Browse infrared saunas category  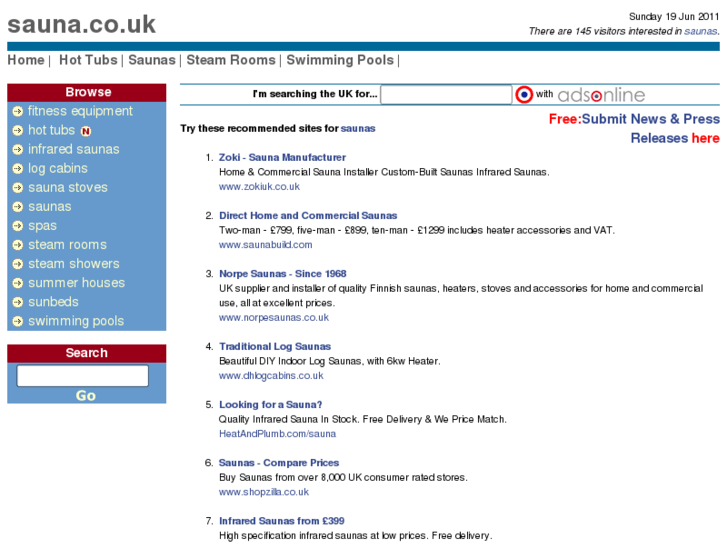(74, 149)
